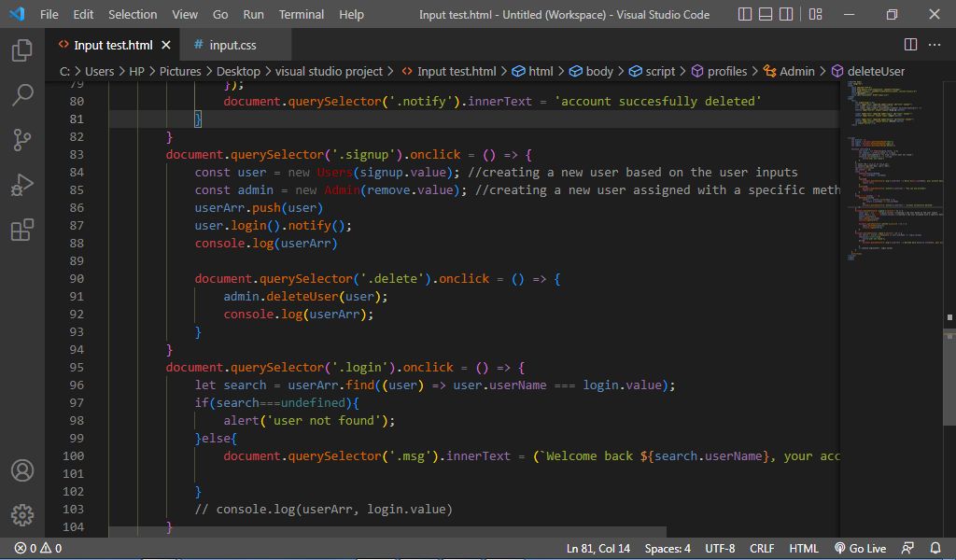This screenshot has width=956, height=560.
Task: Toggle the secondary sidebar layout button
Action: click(x=788, y=15)
